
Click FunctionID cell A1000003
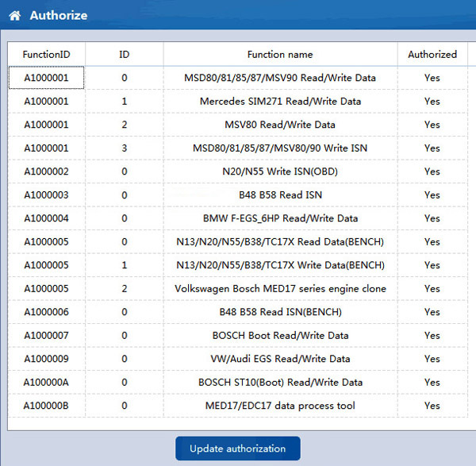point(47,194)
